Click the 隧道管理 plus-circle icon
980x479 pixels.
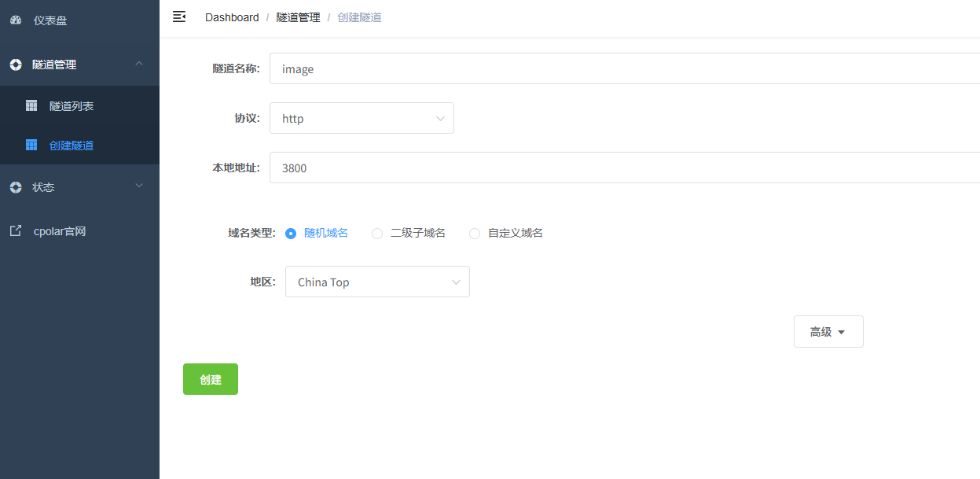[16, 64]
